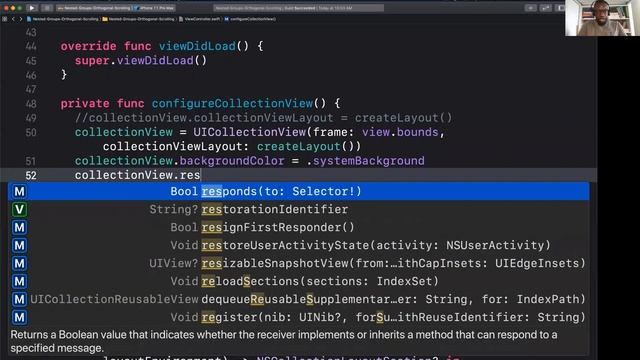The image size is (640, 360).
Task: Click super.viewDidLoad() call on line 45
Action: 141,60
